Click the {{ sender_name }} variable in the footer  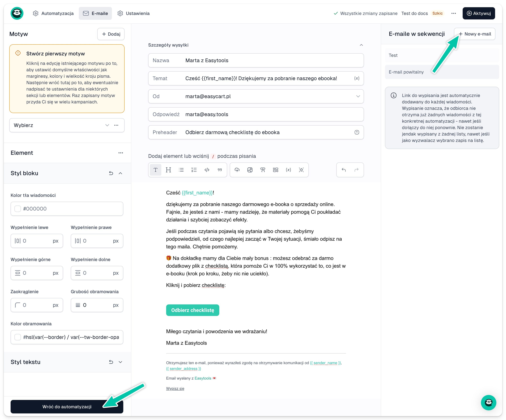[325, 363]
